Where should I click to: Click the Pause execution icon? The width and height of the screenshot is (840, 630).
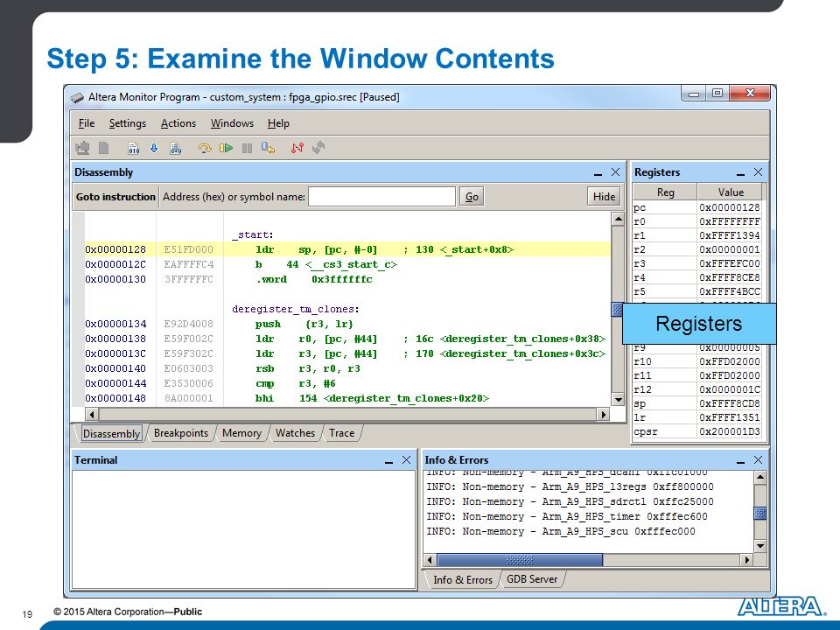coord(247,148)
